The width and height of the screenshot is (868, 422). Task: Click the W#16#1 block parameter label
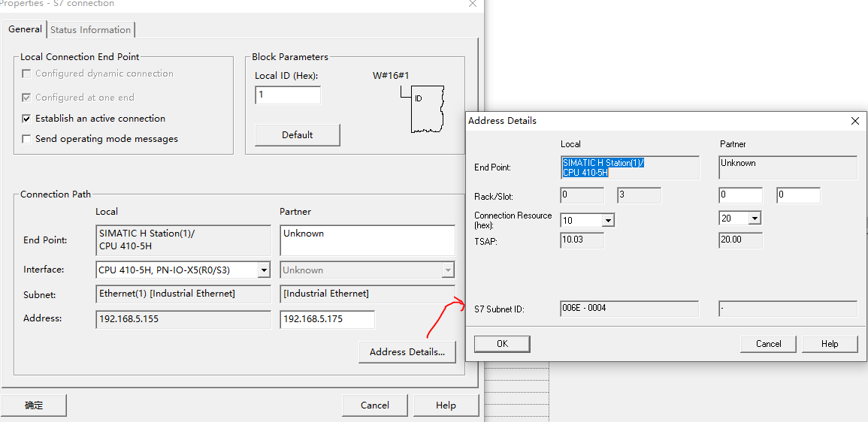(390, 76)
